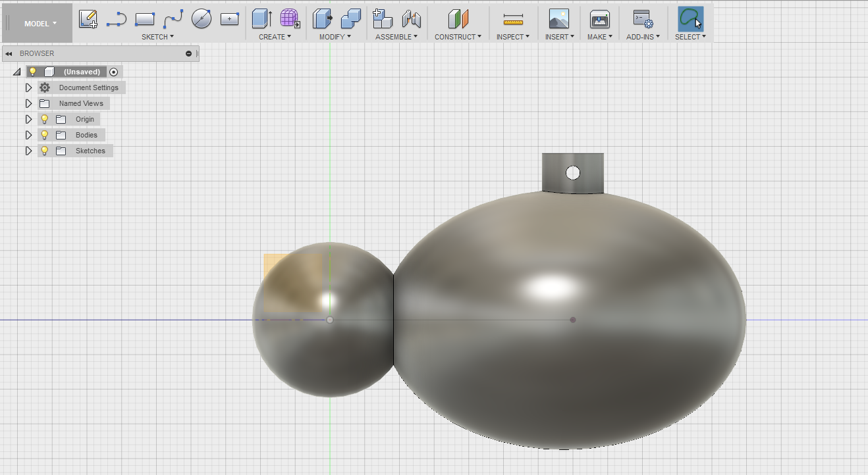Select the Sketch Dimension tool icon
The height and width of the screenshot is (475, 868).
(229, 19)
